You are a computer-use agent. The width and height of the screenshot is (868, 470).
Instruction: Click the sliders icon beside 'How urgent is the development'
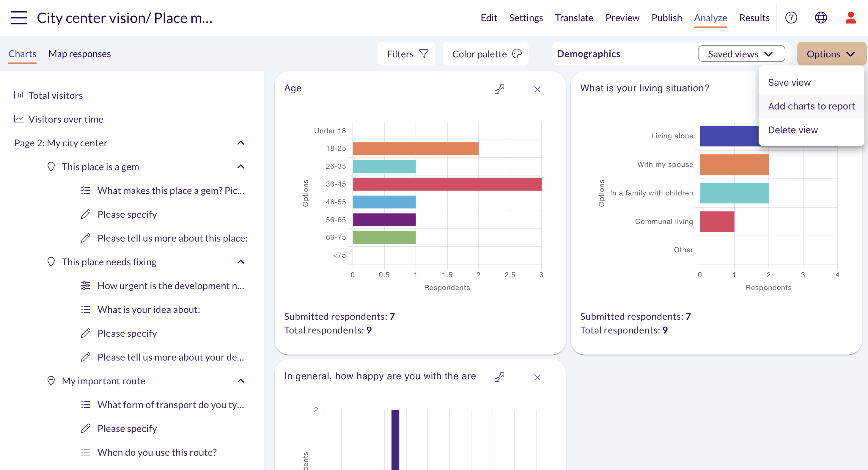click(86, 286)
